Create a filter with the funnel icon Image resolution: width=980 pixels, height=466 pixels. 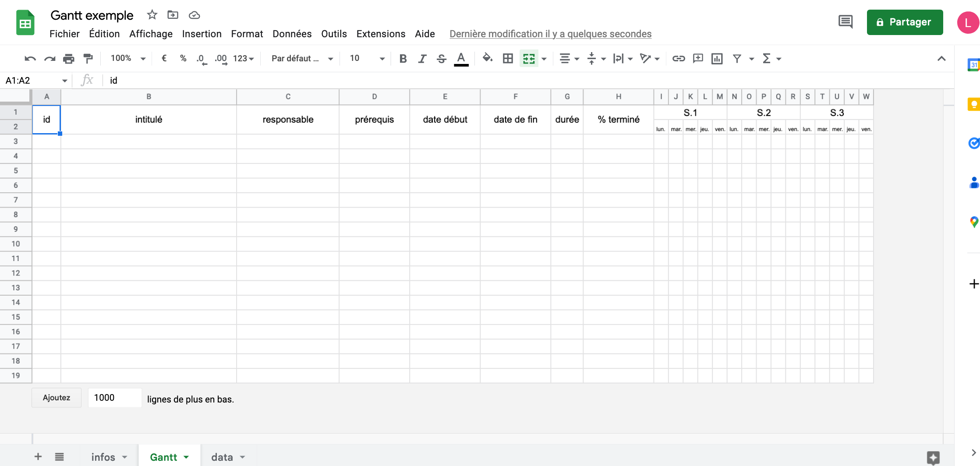(737, 59)
